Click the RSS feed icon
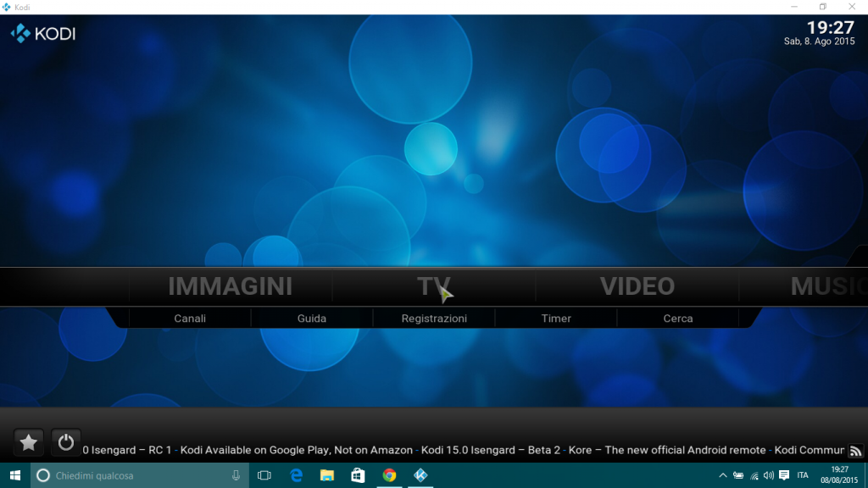Viewport: 868px width, 488px height. click(x=855, y=451)
